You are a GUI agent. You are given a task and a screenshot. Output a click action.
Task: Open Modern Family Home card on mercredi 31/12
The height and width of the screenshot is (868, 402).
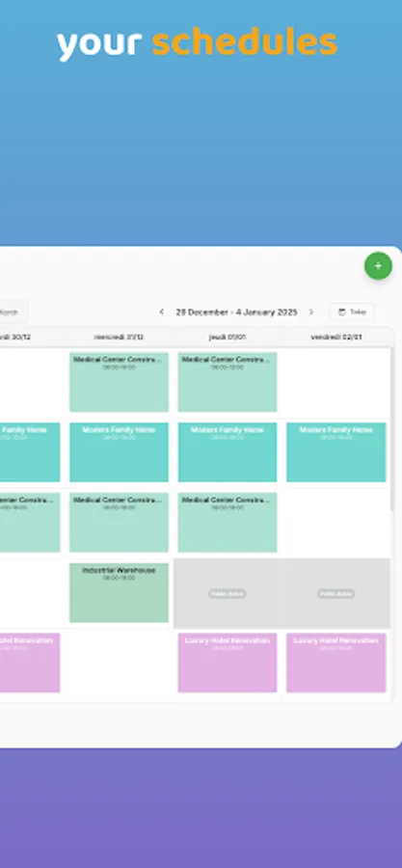[119, 452]
